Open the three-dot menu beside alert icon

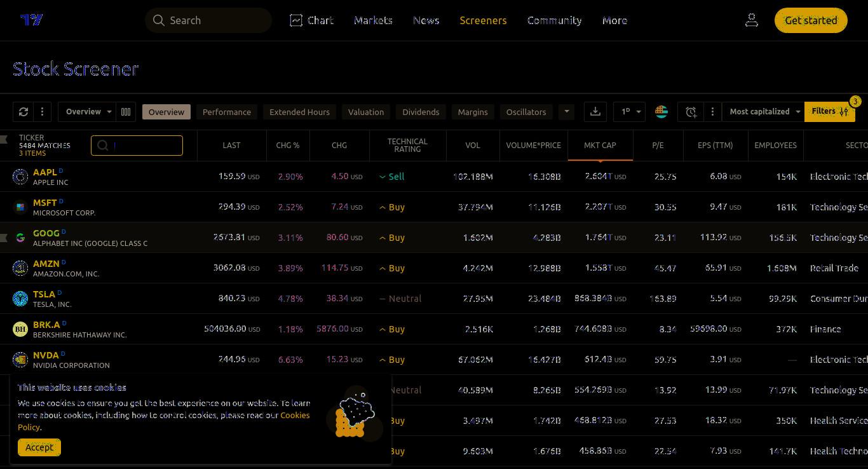coord(712,112)
